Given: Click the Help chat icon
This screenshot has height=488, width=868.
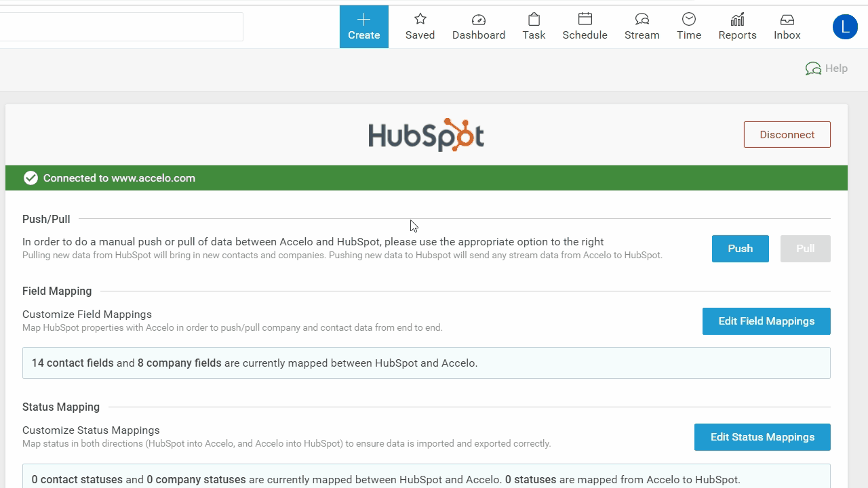Looking at the screenshot, I should pos(813,68).
